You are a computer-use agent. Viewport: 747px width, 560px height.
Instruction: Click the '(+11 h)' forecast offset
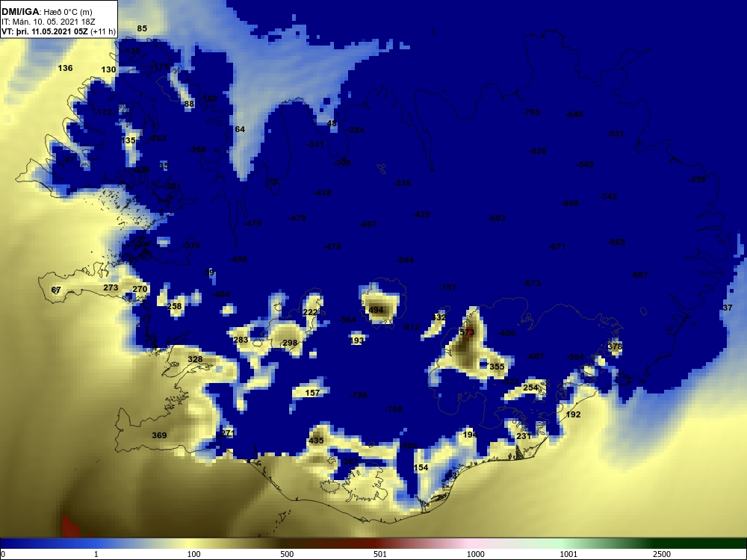(x=103, y=32)
